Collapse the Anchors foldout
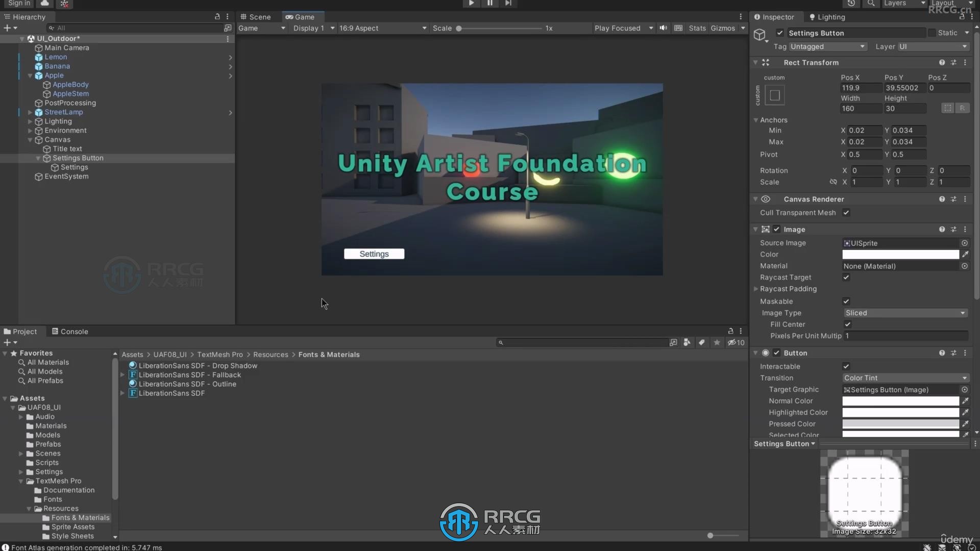This screenshot has width=980, height=551. (756, 120)
